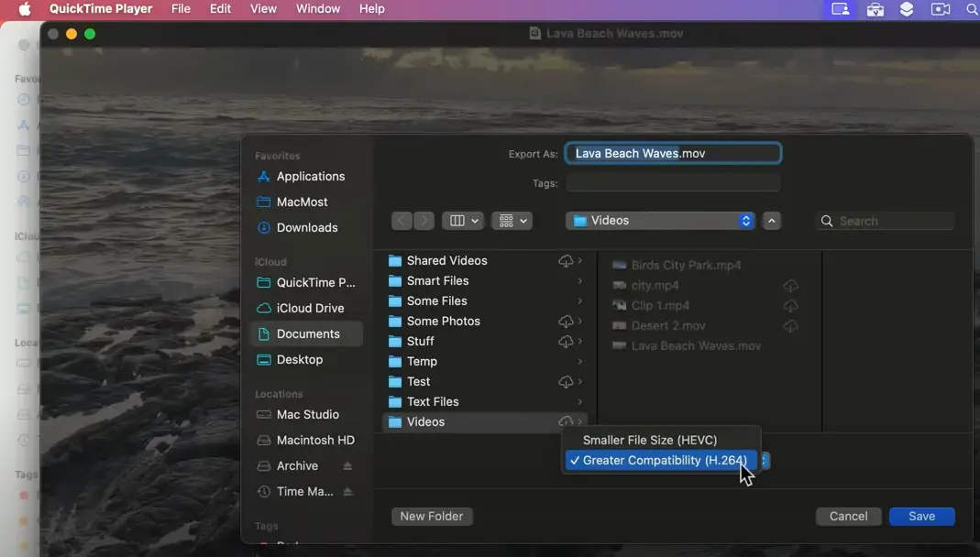Open the grouping options dropdown
Image resolution: width=980 pixels, height=557 pixels.
click(512, 221)
